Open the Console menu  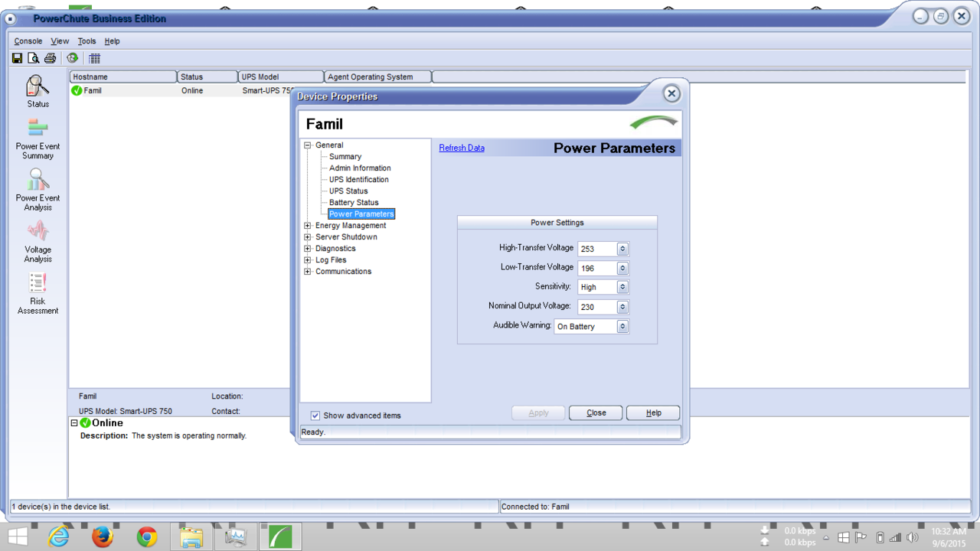[x=28, y=41]
